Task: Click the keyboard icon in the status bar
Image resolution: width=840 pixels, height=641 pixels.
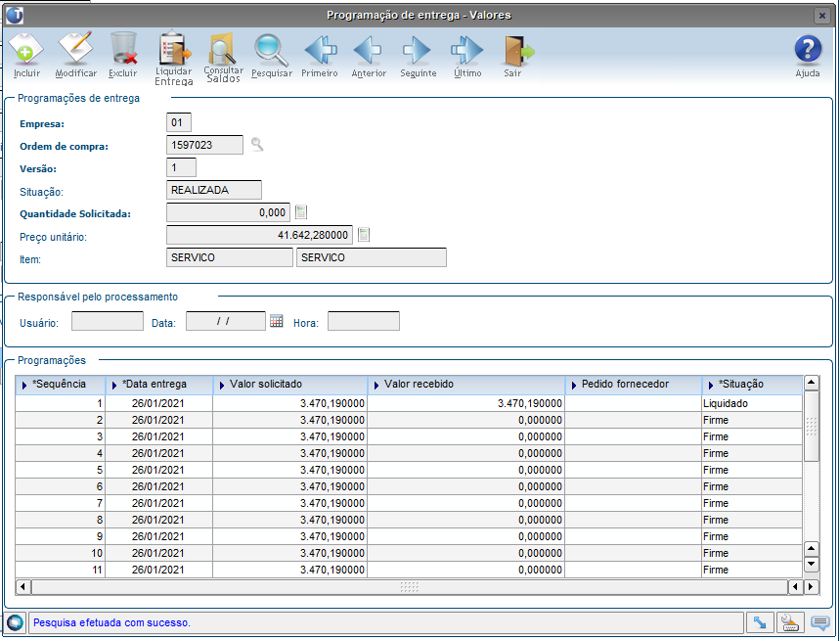Action: pos(790,622)
